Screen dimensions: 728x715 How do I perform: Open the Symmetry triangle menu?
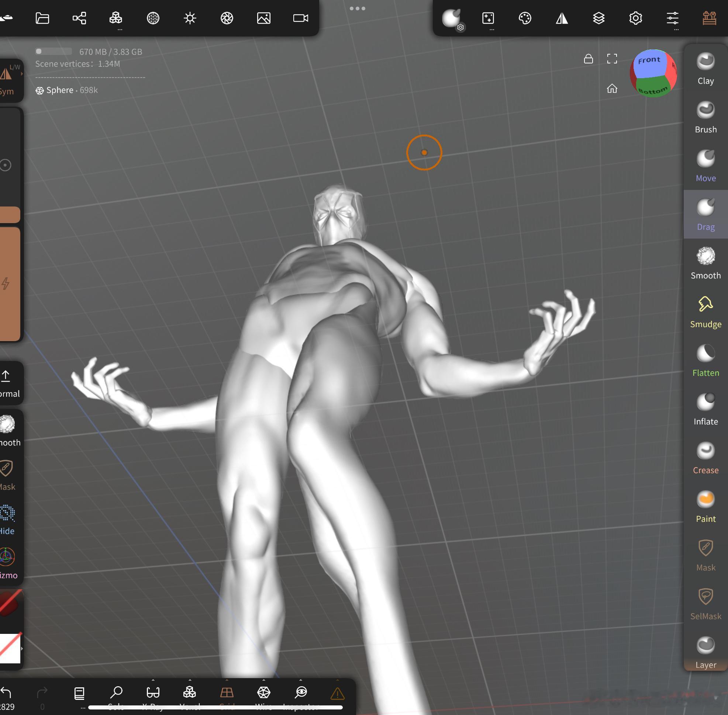562,18
